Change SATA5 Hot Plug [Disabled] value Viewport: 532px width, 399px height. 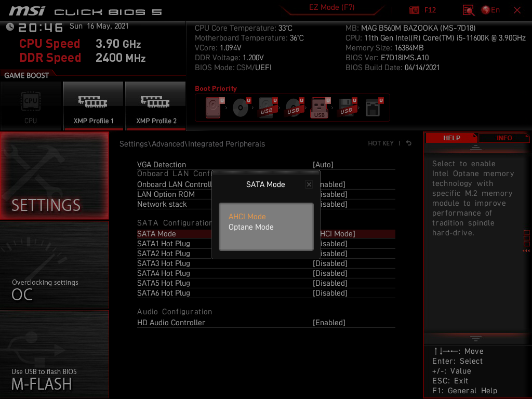pos(330,283)
